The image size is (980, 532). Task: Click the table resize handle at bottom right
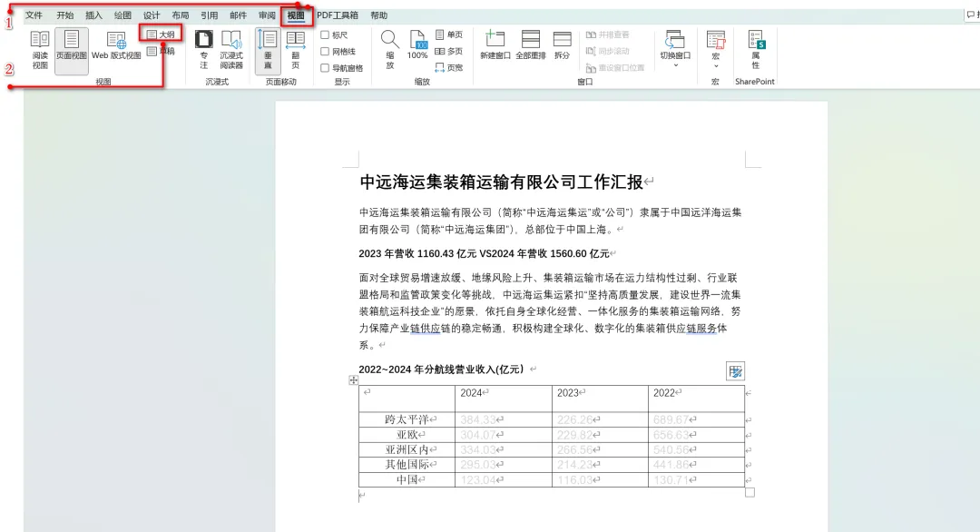coord(750,493)
